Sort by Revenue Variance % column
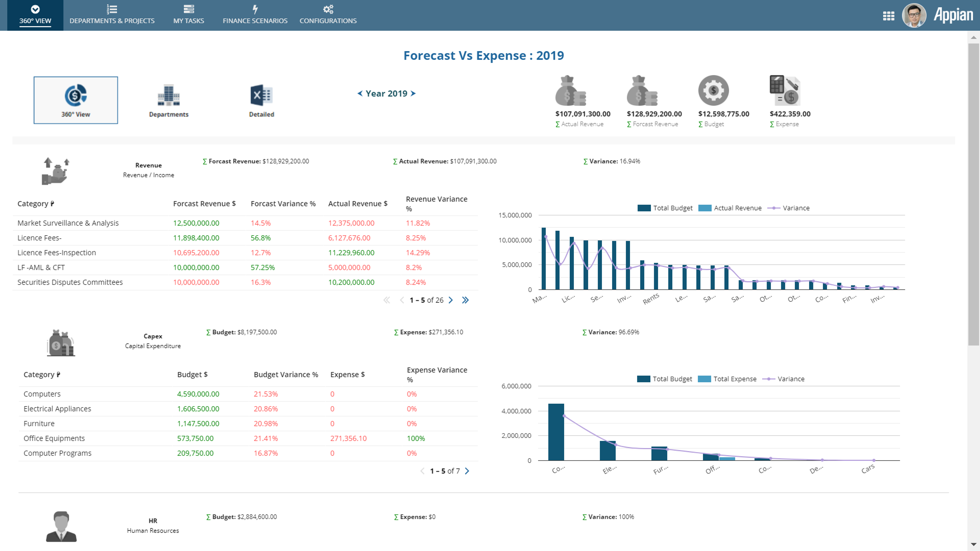 (436, 204)
